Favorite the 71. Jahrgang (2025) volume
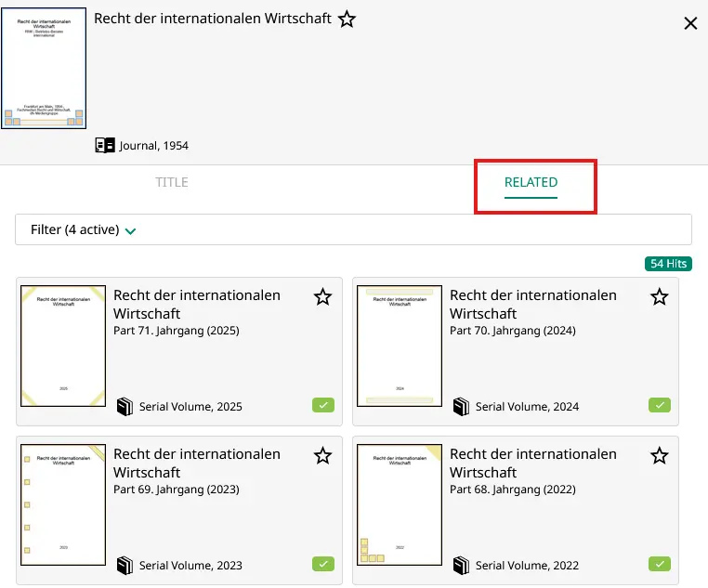Image resolution: width=708 pixels, height=588 pixels. [322, 297]
